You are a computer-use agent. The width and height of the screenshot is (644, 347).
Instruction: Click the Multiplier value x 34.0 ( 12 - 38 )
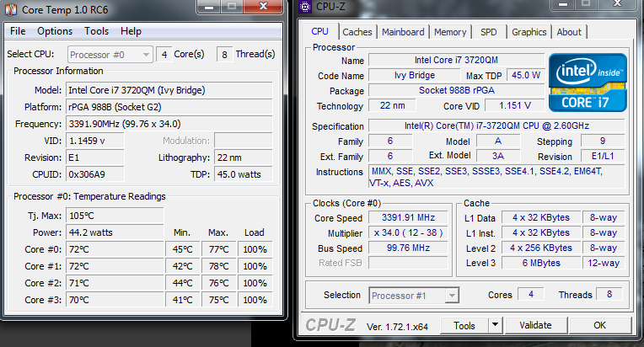[x=408, y=232]
